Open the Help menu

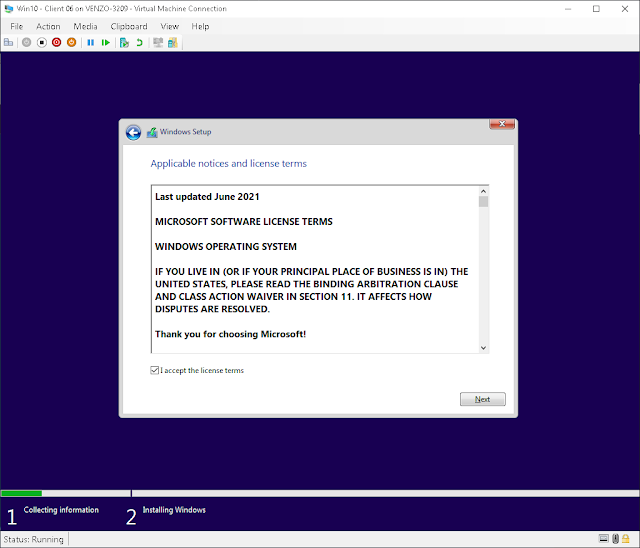tap(200, 27)
